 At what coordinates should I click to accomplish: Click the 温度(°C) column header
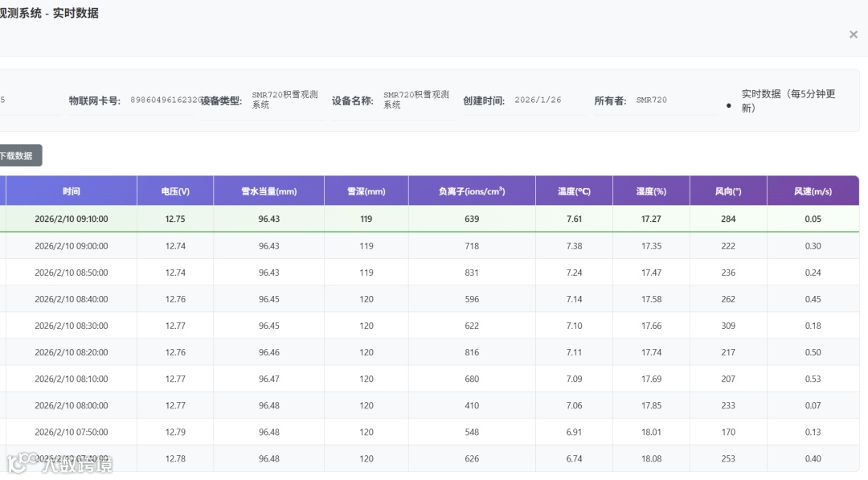574,191
